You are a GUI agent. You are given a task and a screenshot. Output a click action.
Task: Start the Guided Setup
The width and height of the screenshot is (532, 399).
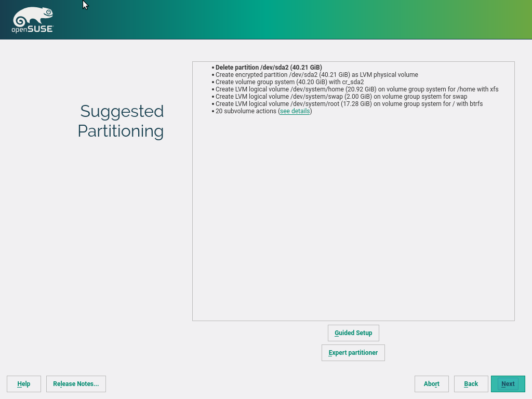coord(353,333)
